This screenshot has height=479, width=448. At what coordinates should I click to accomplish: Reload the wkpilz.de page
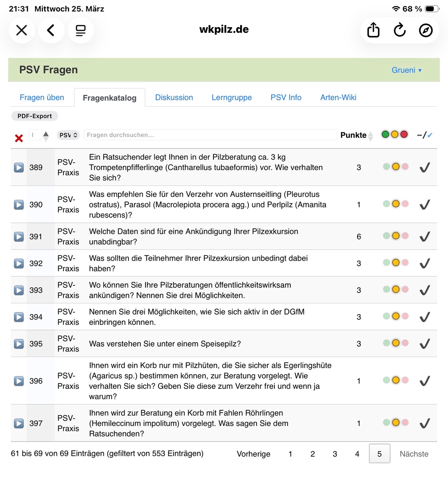click(399, 30)
